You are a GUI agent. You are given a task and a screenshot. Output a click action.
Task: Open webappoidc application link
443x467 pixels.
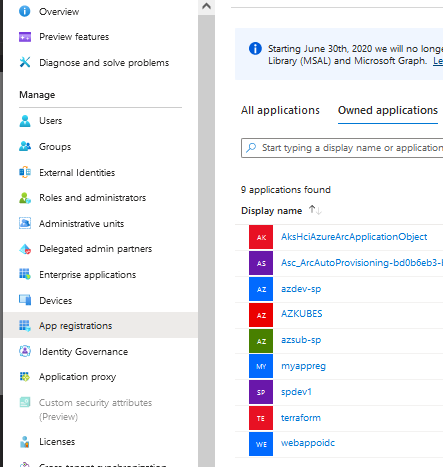(x=308, y=443)
